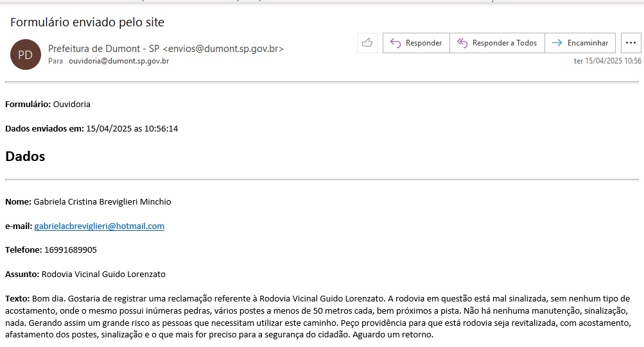The width and height of the screenshot is (644, 347).
Task: Forward the message with Encaminhar
Action: (x=580, y=43)
